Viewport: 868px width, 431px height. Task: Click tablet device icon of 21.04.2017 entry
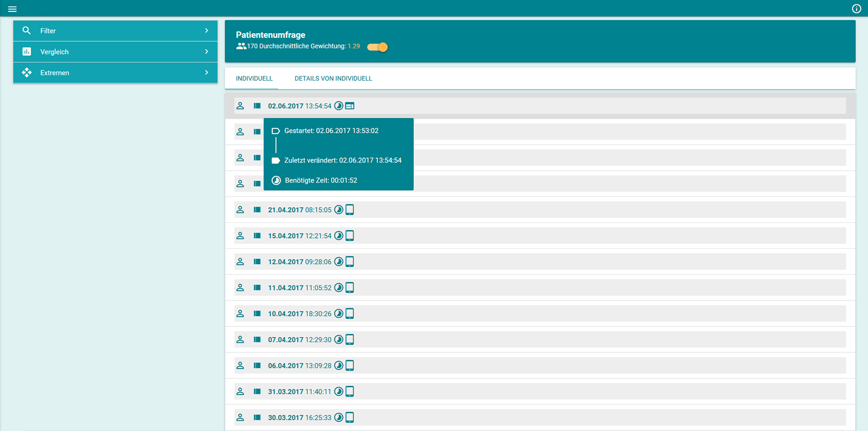pyautogui.click(x=350, y=210)
